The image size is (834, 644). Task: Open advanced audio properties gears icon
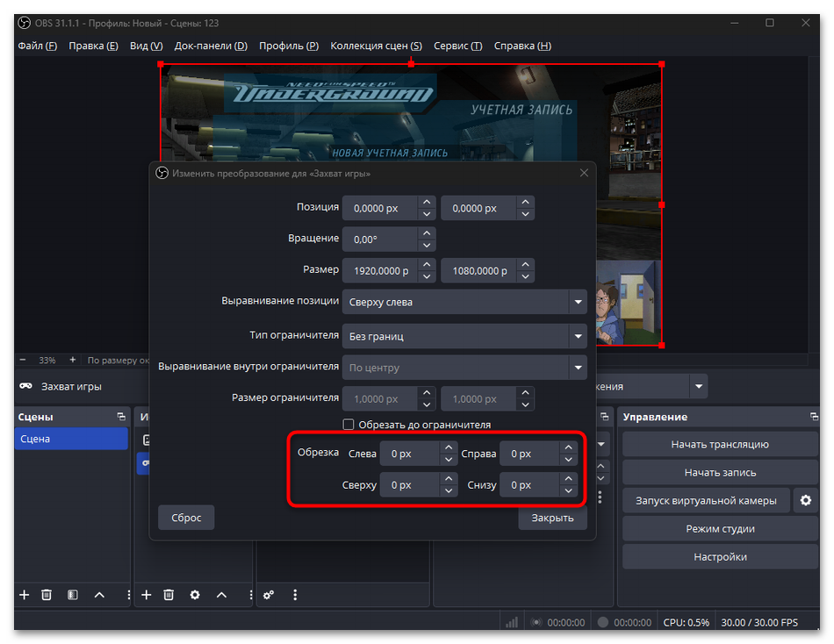269,595
